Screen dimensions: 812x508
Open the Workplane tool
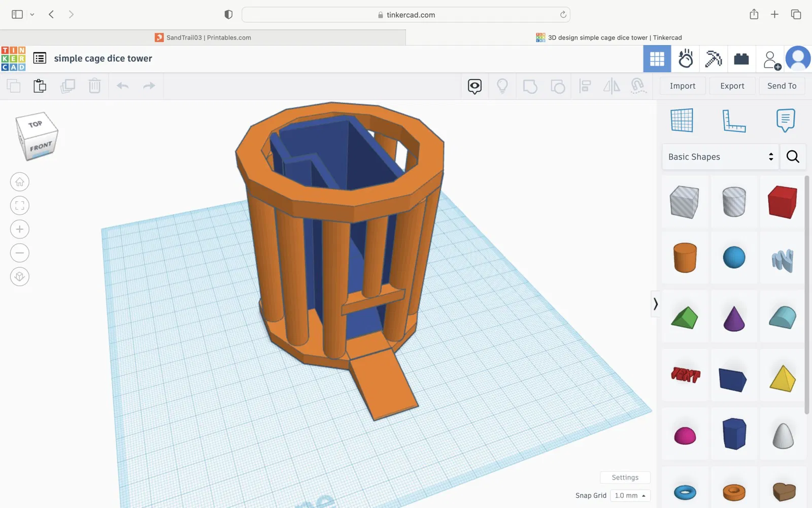click(x=682, y=120)
